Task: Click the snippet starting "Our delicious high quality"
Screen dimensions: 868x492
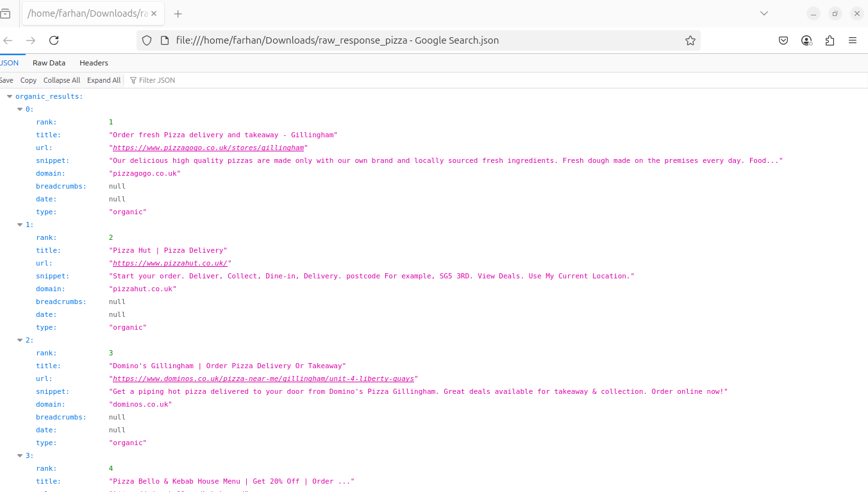Action: pyautogui.click(x=446, y=160)
